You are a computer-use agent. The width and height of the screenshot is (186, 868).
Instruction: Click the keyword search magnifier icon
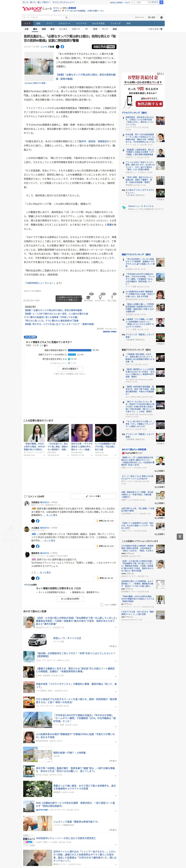tap(66, 18)
